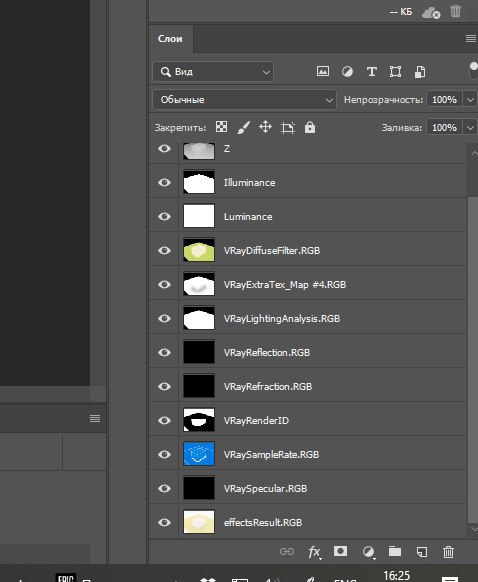
Task: Open the Вид filter type dropdown
Action: coord(213,72)
